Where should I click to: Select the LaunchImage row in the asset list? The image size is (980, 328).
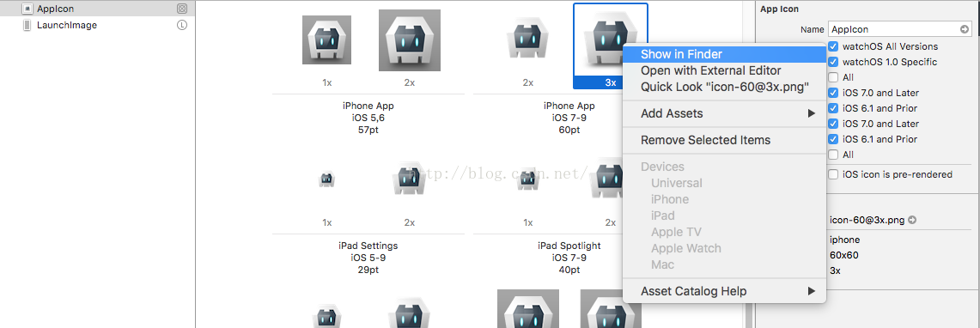point(98,25)
